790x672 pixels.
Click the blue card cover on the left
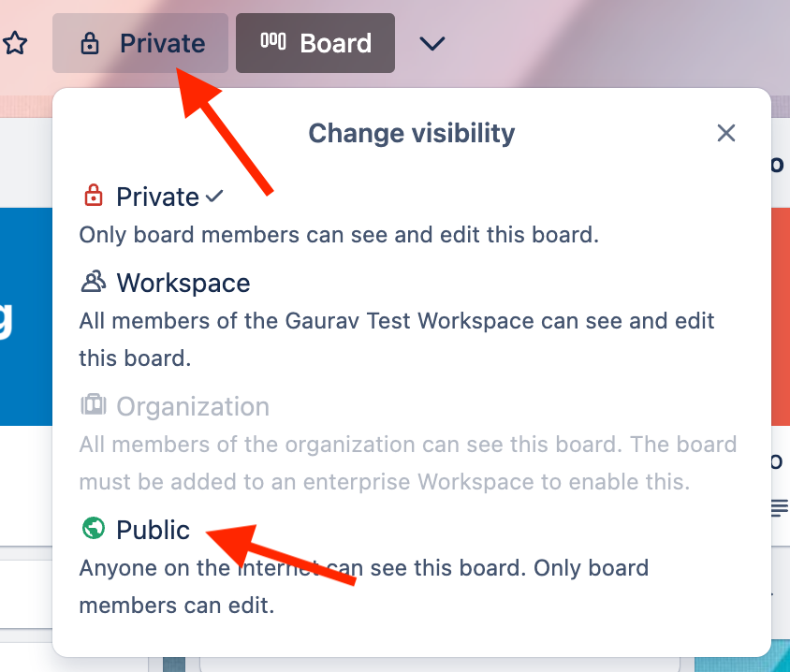tap(26, 317)
